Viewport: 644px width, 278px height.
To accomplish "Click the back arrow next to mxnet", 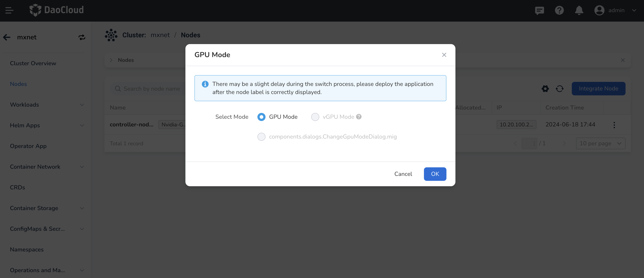I will [7, 37].
